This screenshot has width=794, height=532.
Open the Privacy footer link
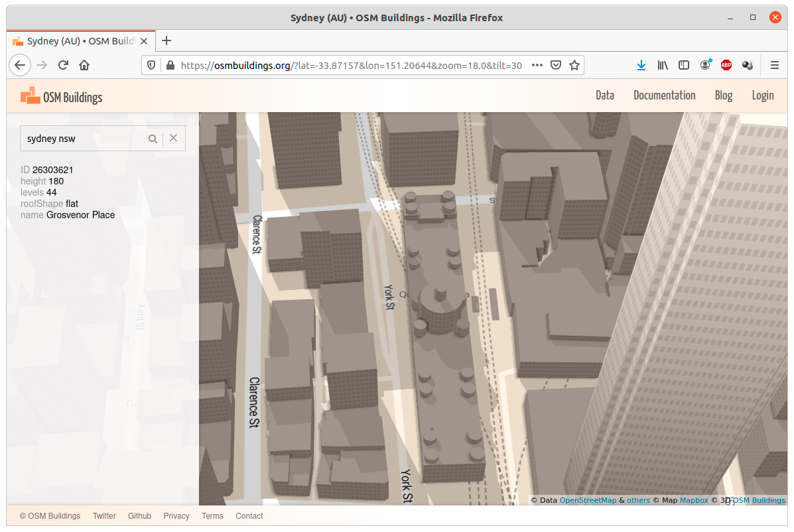click(176, 516)
